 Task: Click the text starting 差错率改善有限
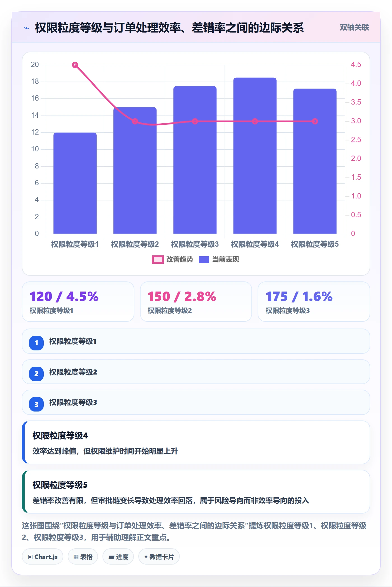(171, 500)
